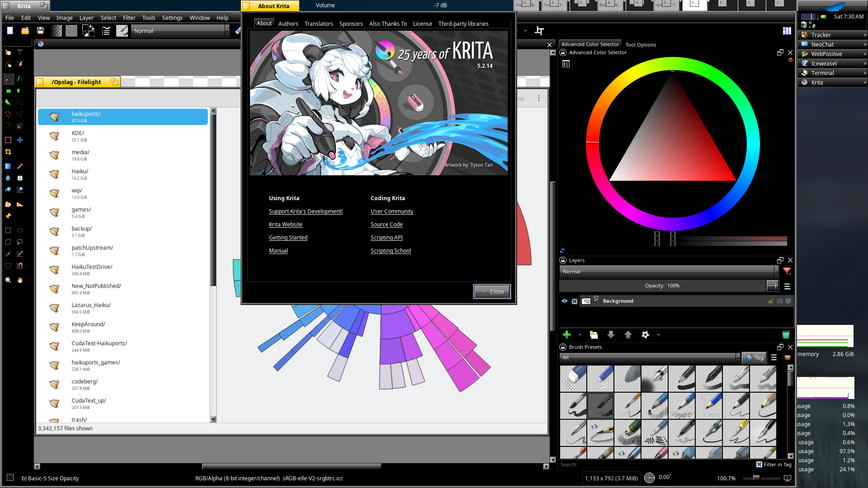Select the Crop tool in toolbox

(8, 152)
